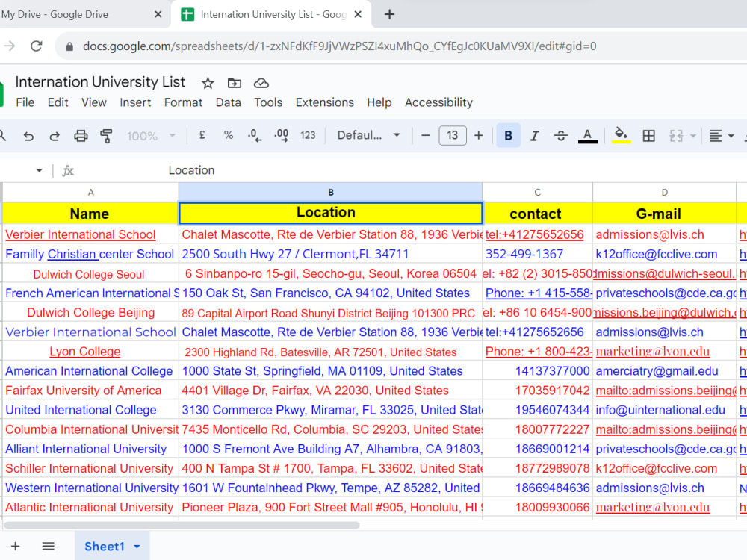The image size is (747, 560).
Task: Merge the selected cells
Action: [676, 135]
